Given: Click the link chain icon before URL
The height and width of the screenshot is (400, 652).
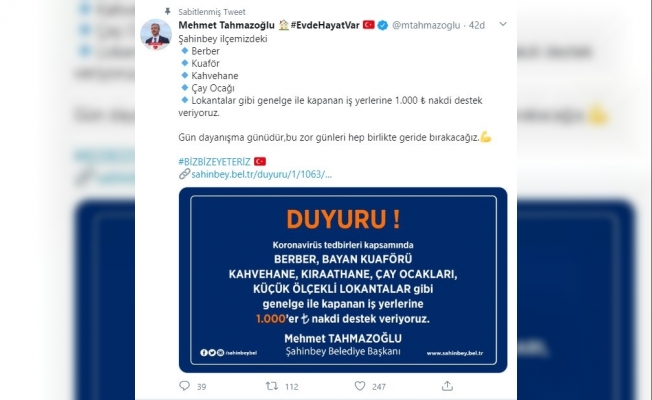Looking at the screenshot, I should coord(185,174).
